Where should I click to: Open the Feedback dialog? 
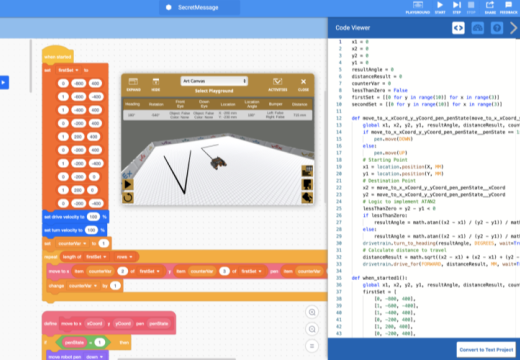tap(509, 8)
